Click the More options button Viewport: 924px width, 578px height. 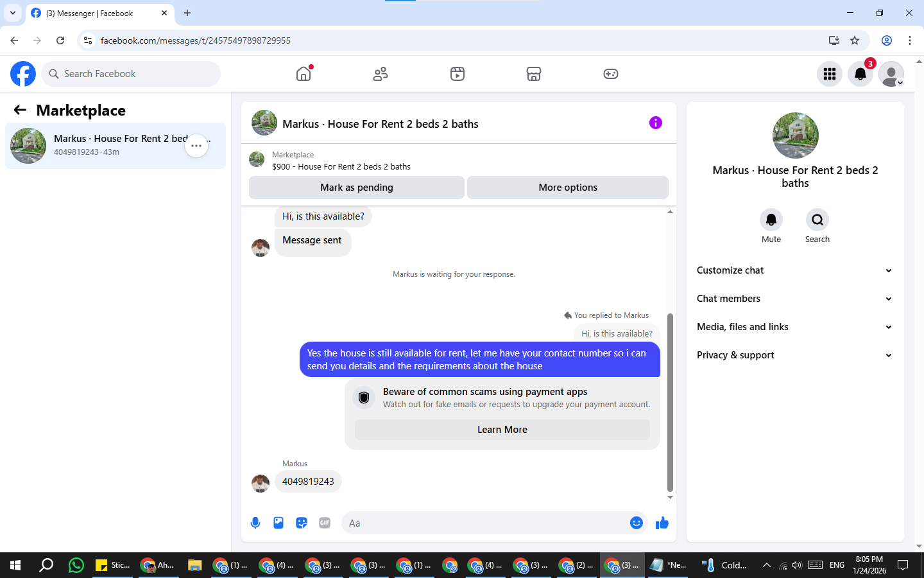(568, 188)
